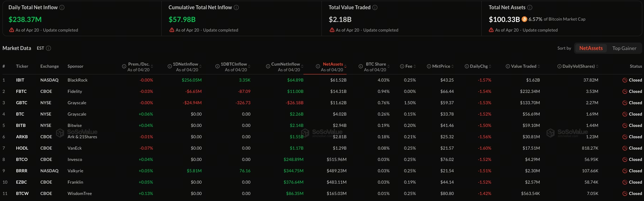This screenshot has height=201, width=644.
Task: Click the Closed clock icon in IBIT row
Action: pyautogui.click(x=625, y=80)
